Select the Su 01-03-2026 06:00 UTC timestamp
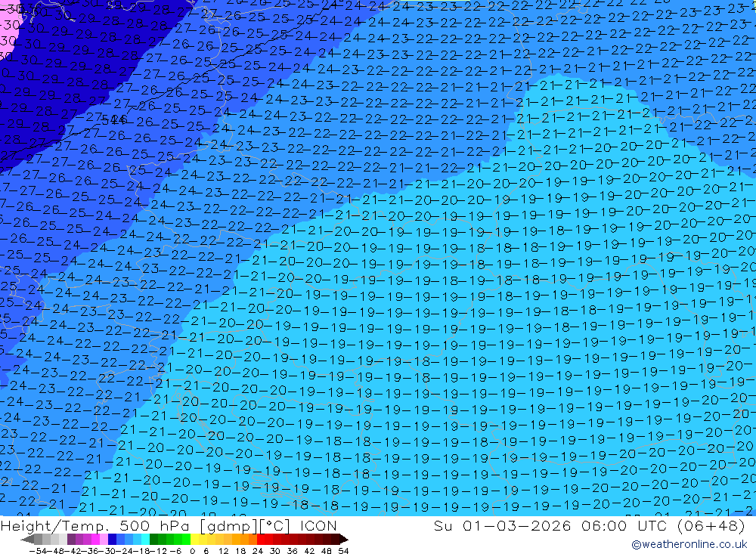Image resolution: width=756 pixels, height=554 pixels. click(x=552, y=525)
